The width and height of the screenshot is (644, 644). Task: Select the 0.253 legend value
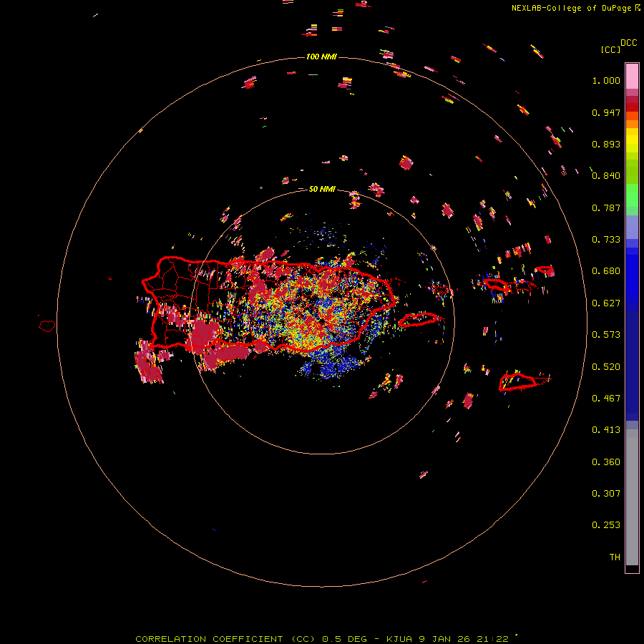pos(606,525)
